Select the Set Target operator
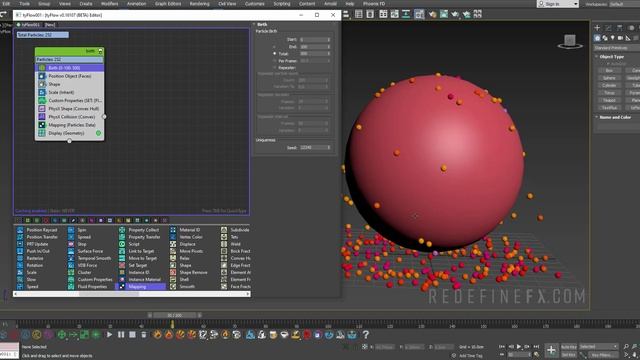640x360 pixels. click(138, 265)
